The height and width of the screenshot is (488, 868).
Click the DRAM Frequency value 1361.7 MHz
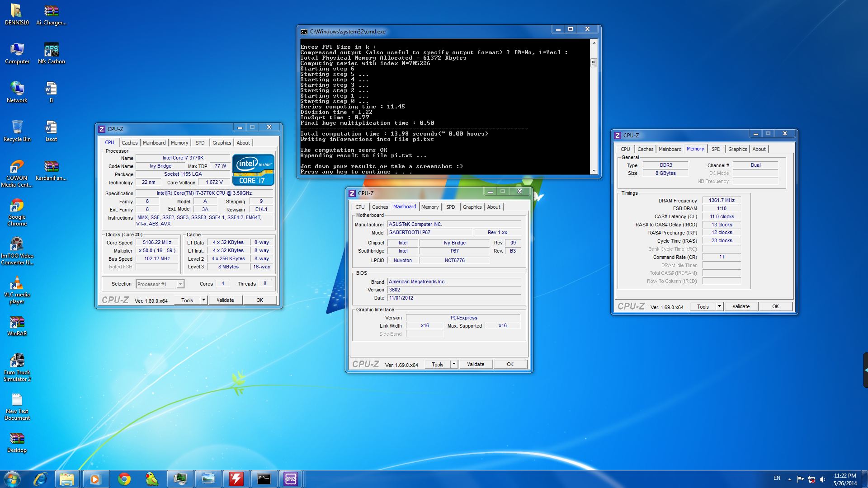pyautogui.click(x=722, y=200)
